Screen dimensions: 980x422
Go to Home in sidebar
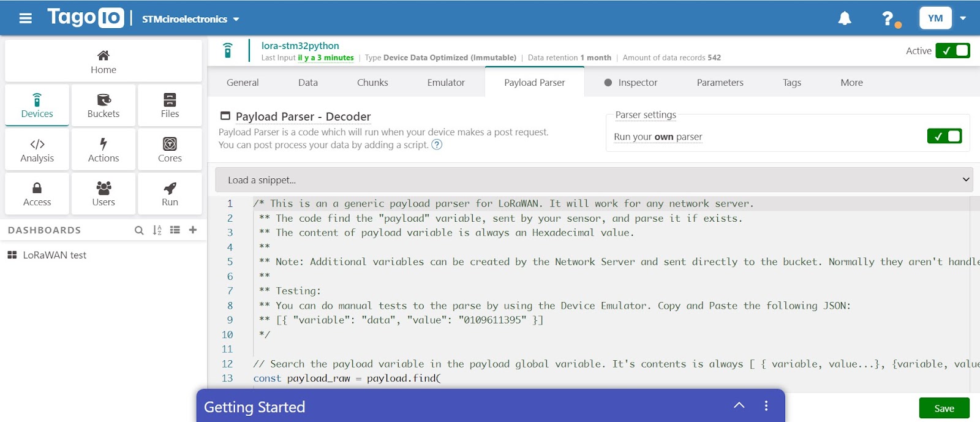104,61
